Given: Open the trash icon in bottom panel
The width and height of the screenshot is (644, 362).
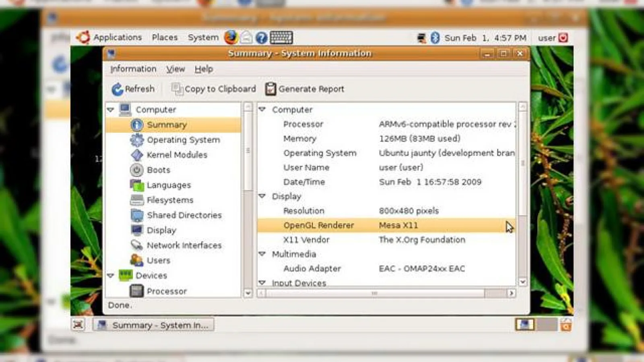Looking at the screenshot, I should click(x=566, y=324).
